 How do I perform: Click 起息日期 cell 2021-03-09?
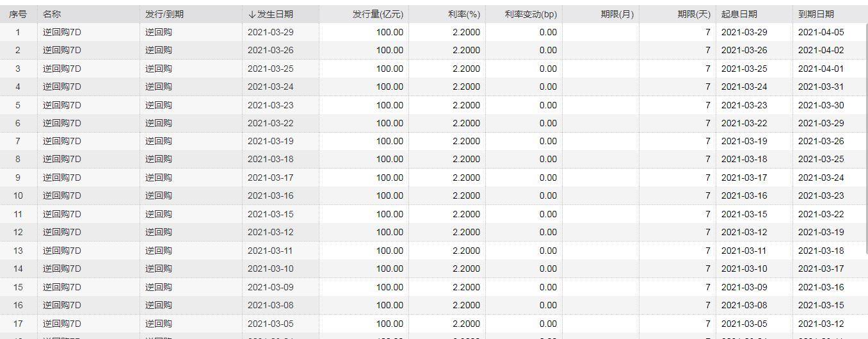(744, 287)
